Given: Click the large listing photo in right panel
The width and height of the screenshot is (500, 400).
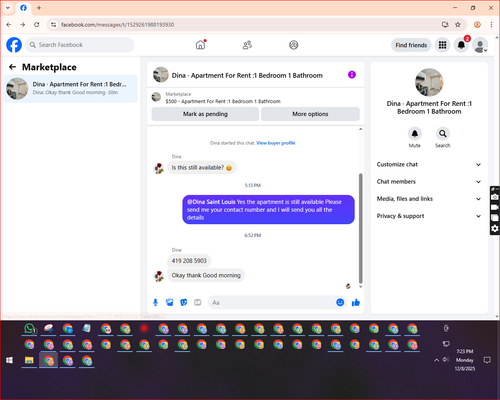Looking at the screenshot, I should [429, 82].
